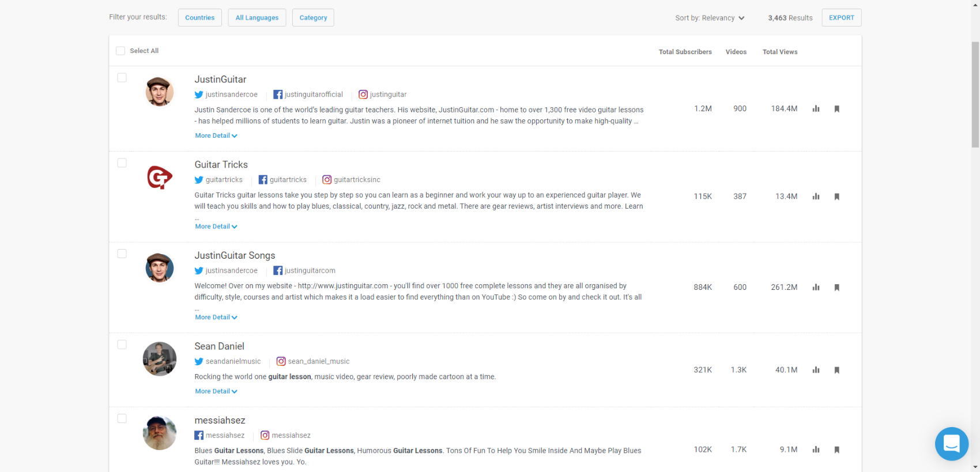Screen dimensions: 980x472
Task: Open the JustinGuitar channel title
Action: pos(220,80)
